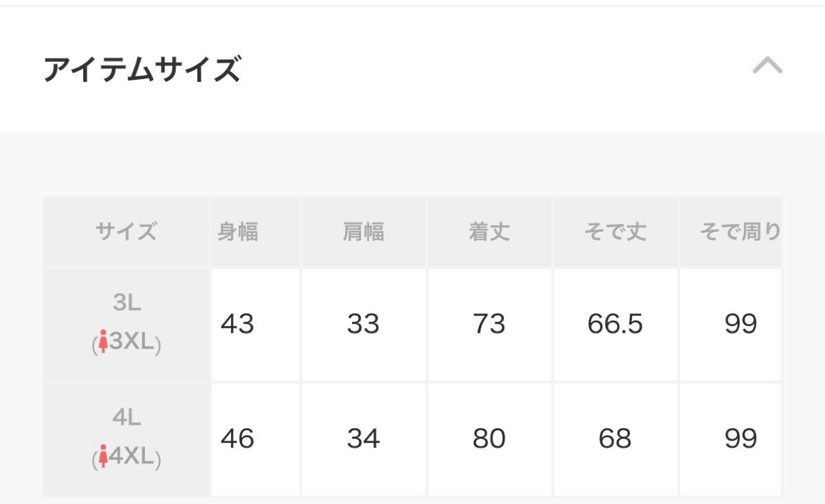Select the 肩幅 column header
Viewport: 825px width, 504px height.
(363, 232)
